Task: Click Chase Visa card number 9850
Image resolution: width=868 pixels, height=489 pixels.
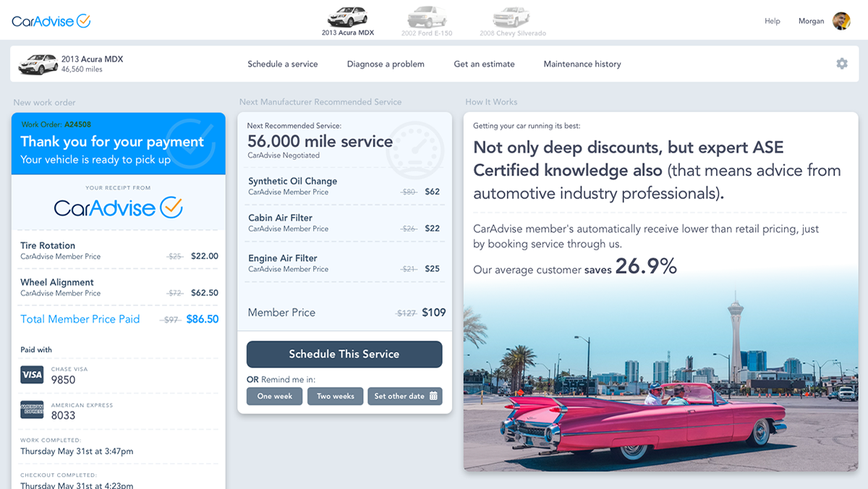Action: [63, 380]
